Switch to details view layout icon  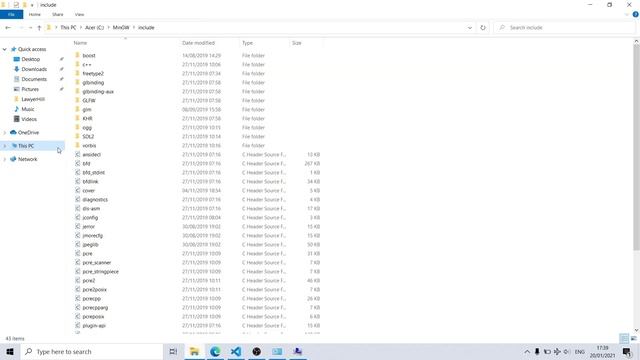point(624,338)
